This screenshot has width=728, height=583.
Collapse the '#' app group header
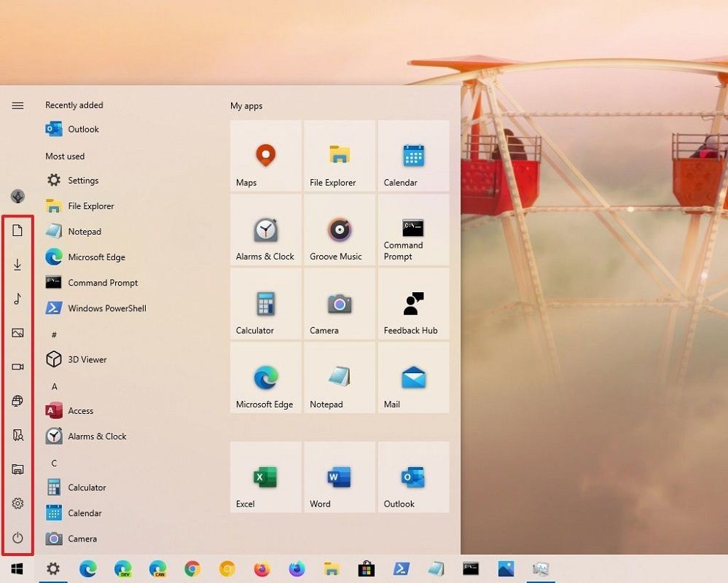click(x=54, y=334)
